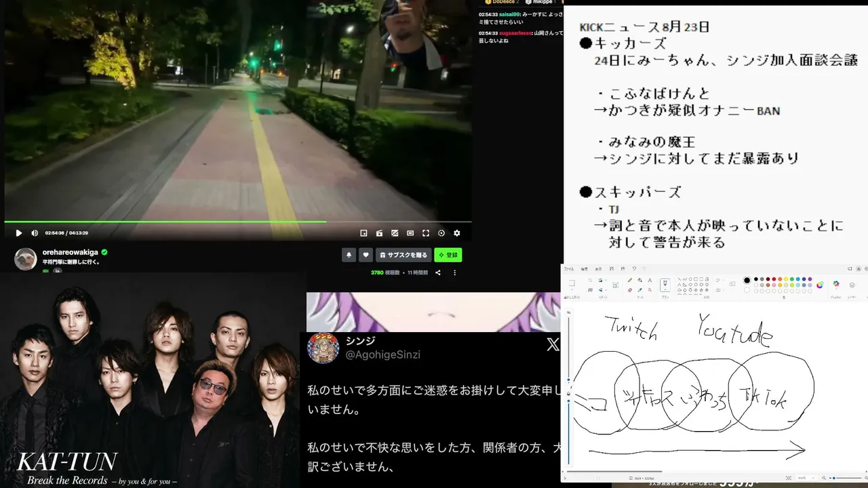Screen dimensions: 868x488
Task: Open the three-dot more options menu
Action: pyautogui.click(x=455, y=272)
